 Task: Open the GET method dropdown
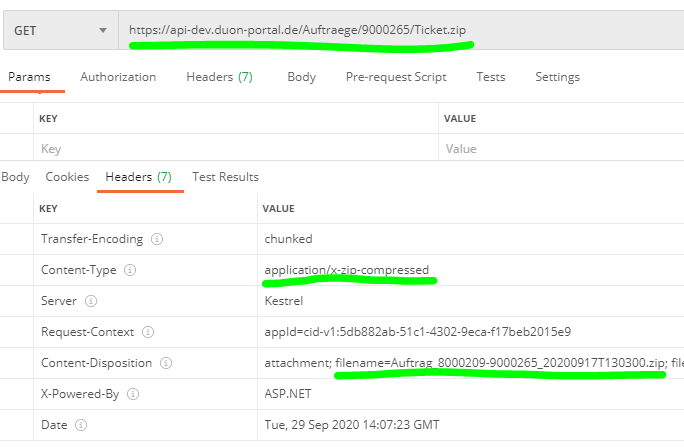pos(60,30)
